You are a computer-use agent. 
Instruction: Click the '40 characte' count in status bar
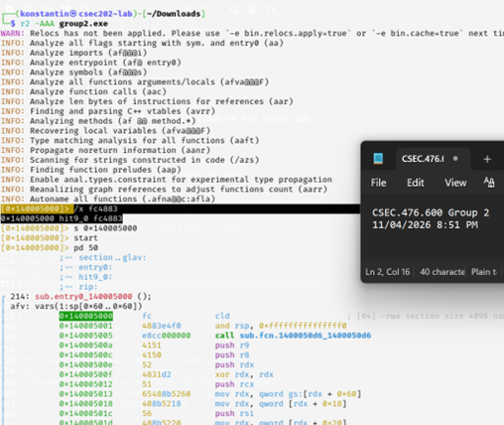pos(441,272)
